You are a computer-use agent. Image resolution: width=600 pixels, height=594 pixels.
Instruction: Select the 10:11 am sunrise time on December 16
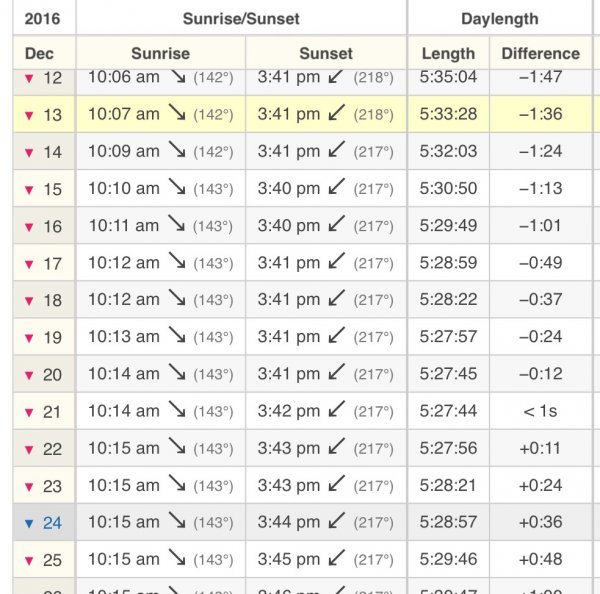(123, 225)
